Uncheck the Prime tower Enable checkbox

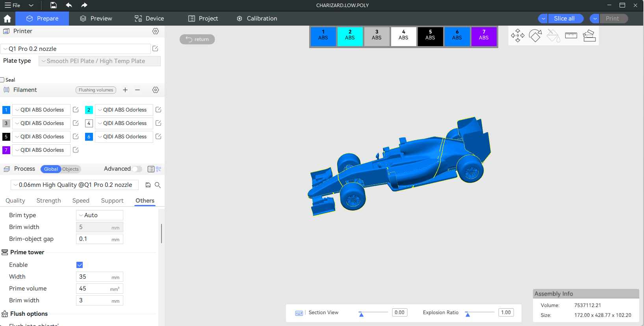tap(80, 265)
